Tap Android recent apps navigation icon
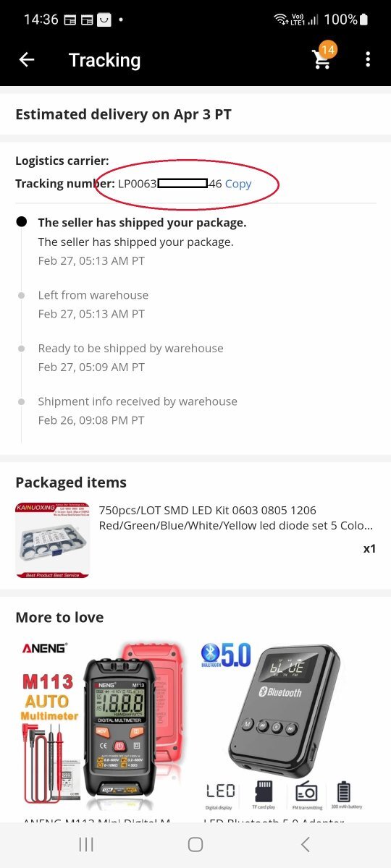Viewport: 391px width, 868px height. [86, 844]
